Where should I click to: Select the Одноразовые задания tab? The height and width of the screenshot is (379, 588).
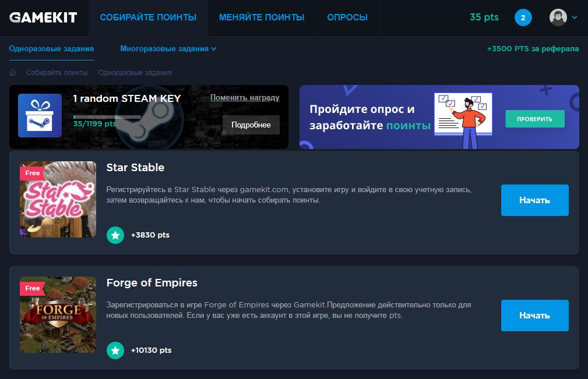pyautogui.click(x=51, y=49)
